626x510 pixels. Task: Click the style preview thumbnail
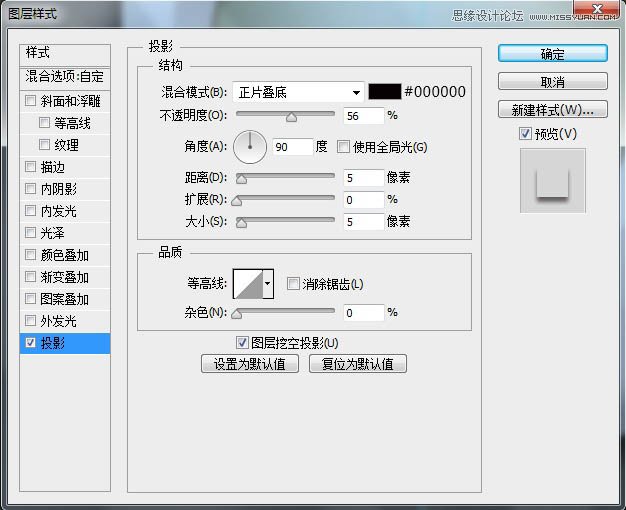click(553, 181)
